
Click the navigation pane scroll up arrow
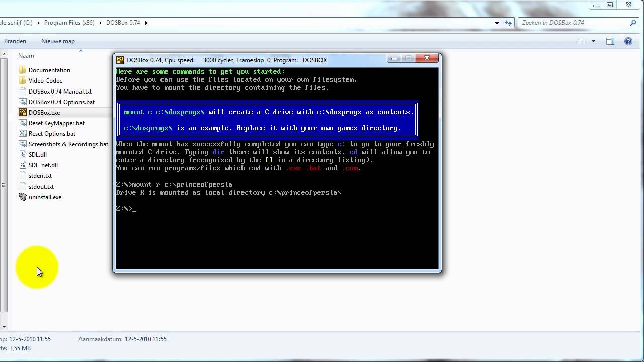click(4, 53)
